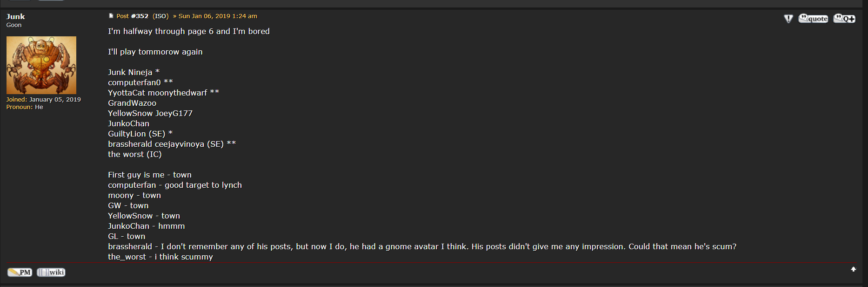Open Junk's wiki page button
Screen dimensions: 868x287
(x=51, y=272)
